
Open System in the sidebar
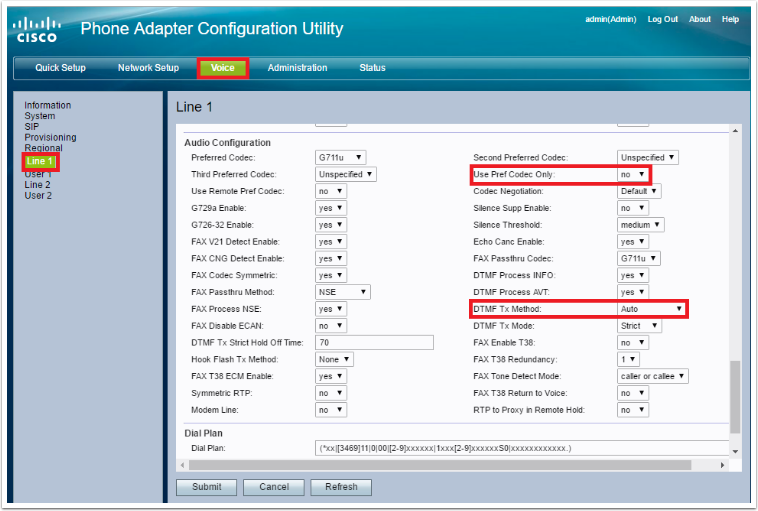[40, 116]
